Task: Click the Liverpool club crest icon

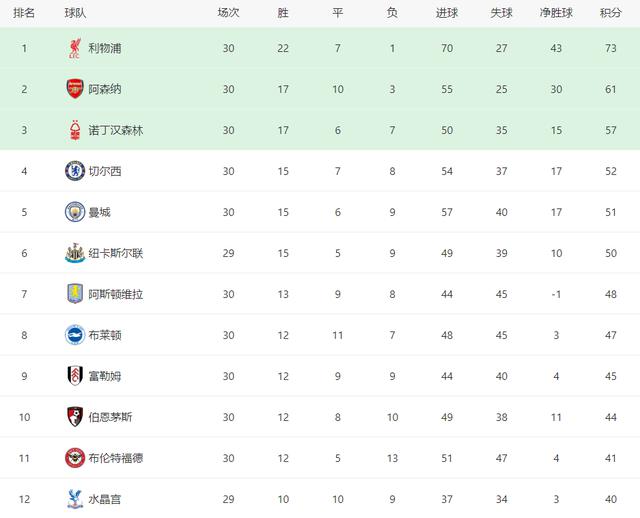Action: [75, 48]
